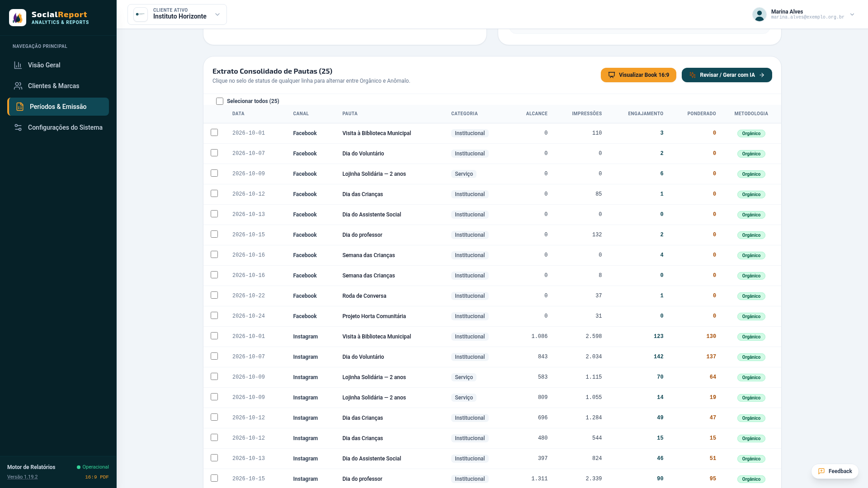This screenshot has height=488, width=868.
Task: Check the Instagram 2026-10-13 Dia do Assistente Social row
Action: click(214, 458)
